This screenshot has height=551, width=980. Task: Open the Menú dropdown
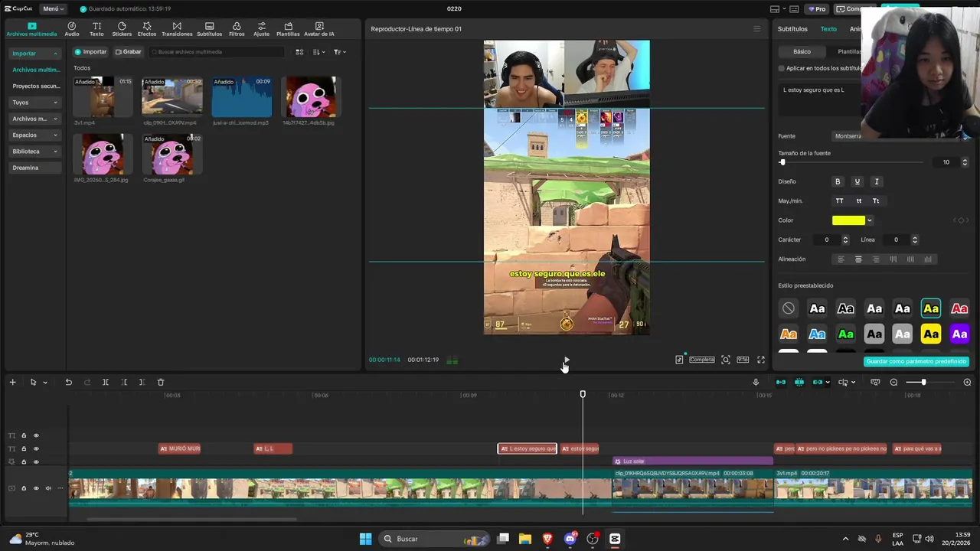pyautogui.click(x=53, y=9)
